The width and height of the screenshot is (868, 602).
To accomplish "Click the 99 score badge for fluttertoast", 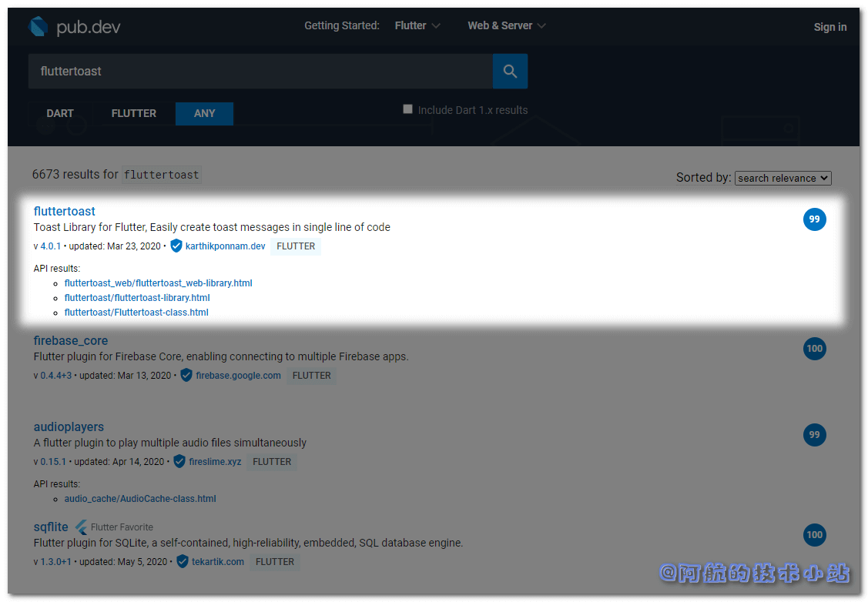I will pos(814,219).
